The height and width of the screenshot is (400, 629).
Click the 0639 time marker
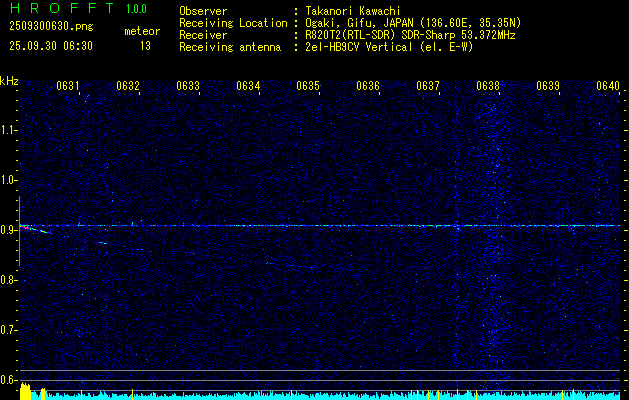pos(548,86)
